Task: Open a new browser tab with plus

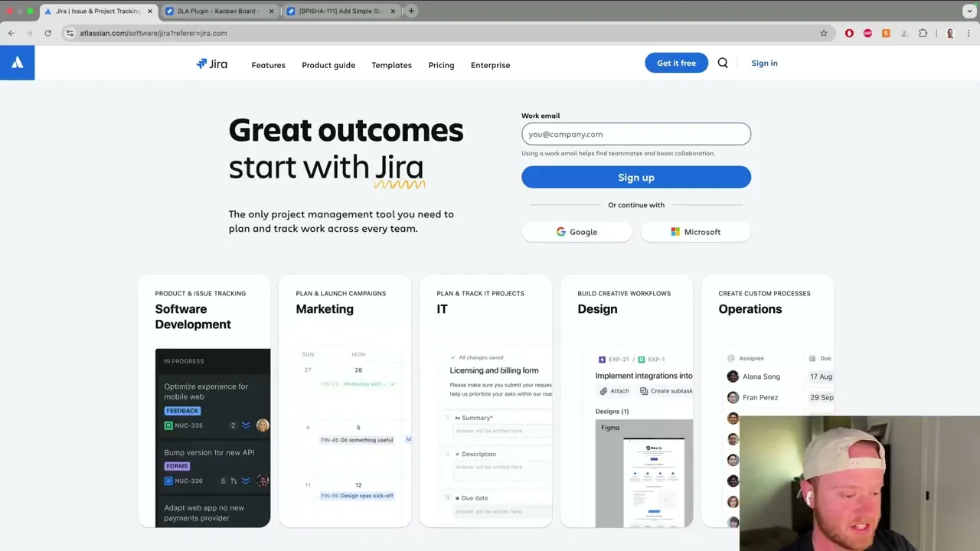Action: tap(411, 11)
